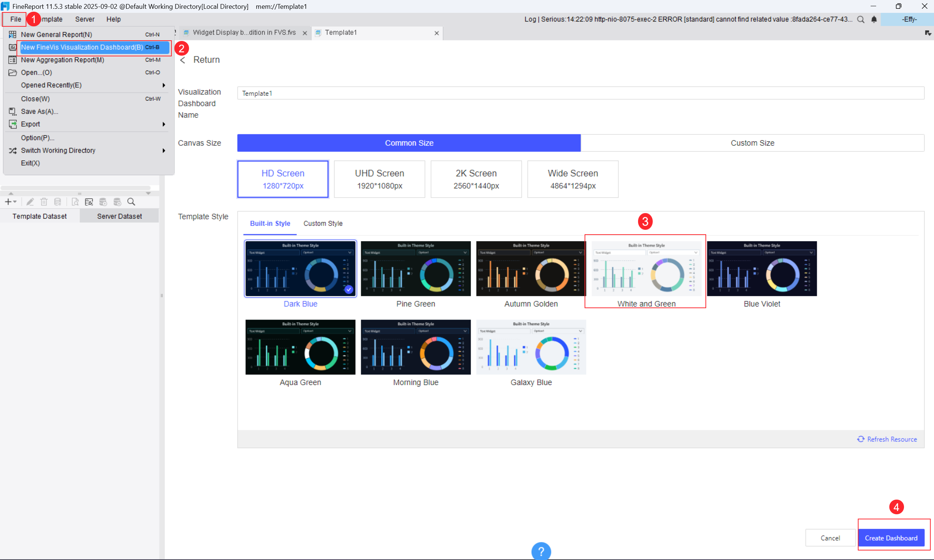Viewport: 934px width, 560px height.
Task: Switch canvas size to Common Size
Action: (409, 143)
